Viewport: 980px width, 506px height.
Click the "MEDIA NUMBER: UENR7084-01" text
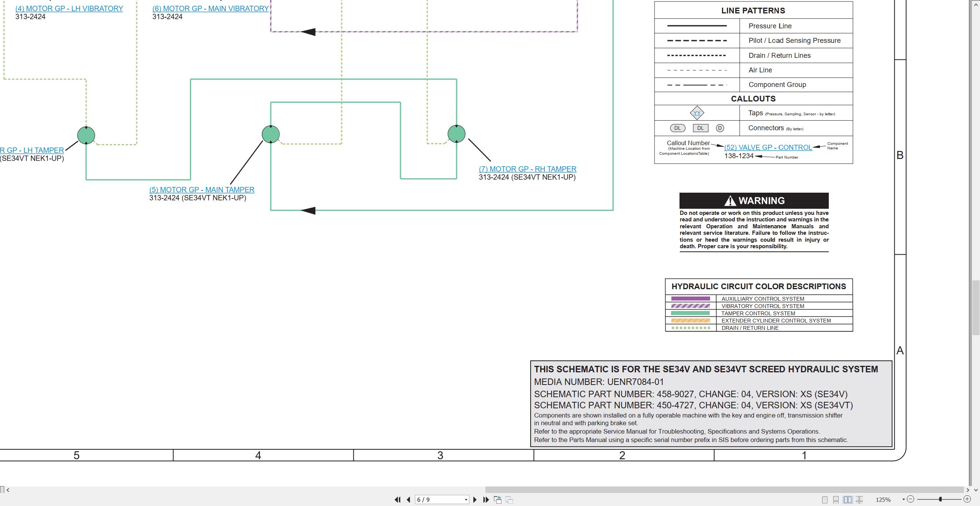(599, 382)
